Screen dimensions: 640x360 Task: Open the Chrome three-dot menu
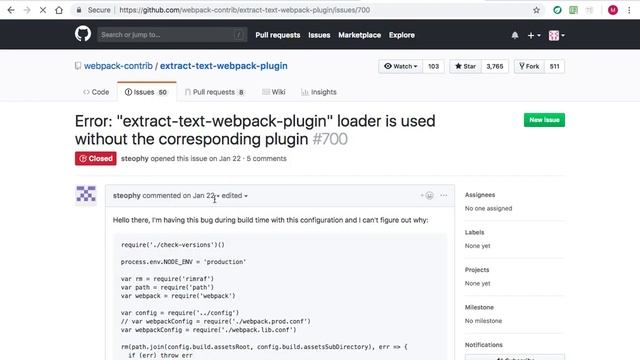coord(629,10)
